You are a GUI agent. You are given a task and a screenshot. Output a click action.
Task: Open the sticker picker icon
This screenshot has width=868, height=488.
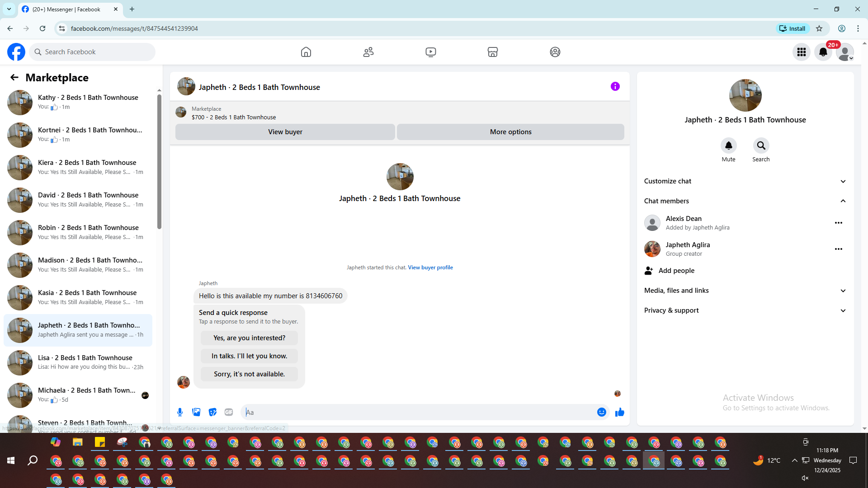coord(212,412)
